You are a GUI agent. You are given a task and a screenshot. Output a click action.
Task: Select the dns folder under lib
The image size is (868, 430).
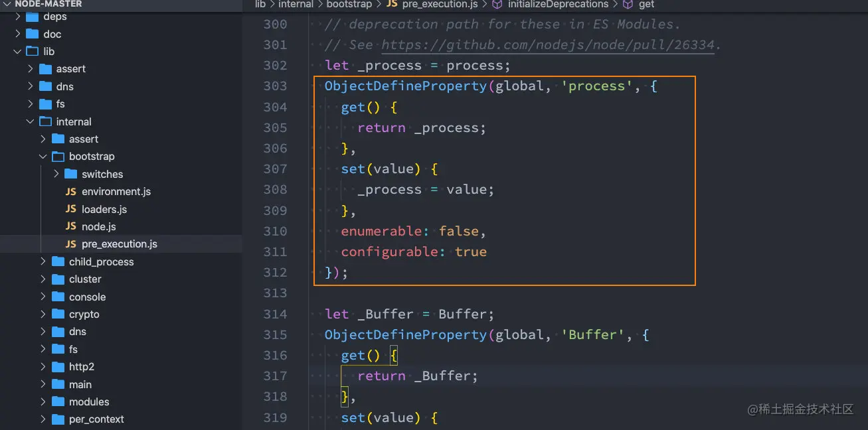pos(65,86)
